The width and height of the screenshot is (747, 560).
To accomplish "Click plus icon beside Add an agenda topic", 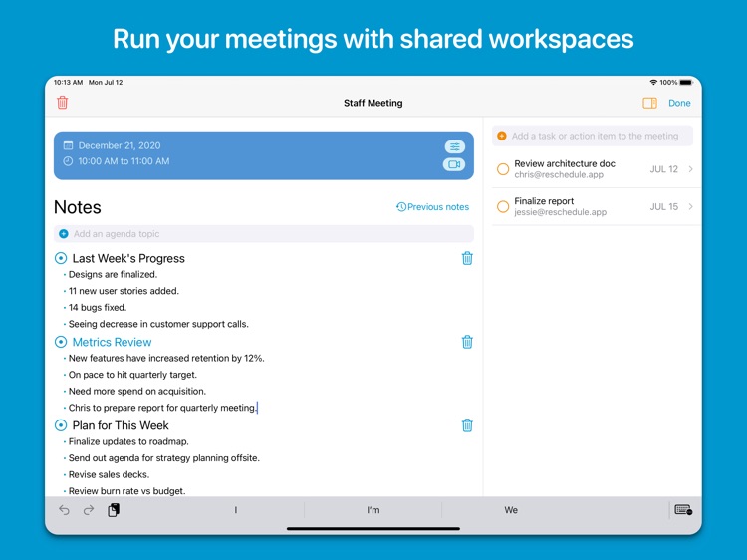I will 64,234.
